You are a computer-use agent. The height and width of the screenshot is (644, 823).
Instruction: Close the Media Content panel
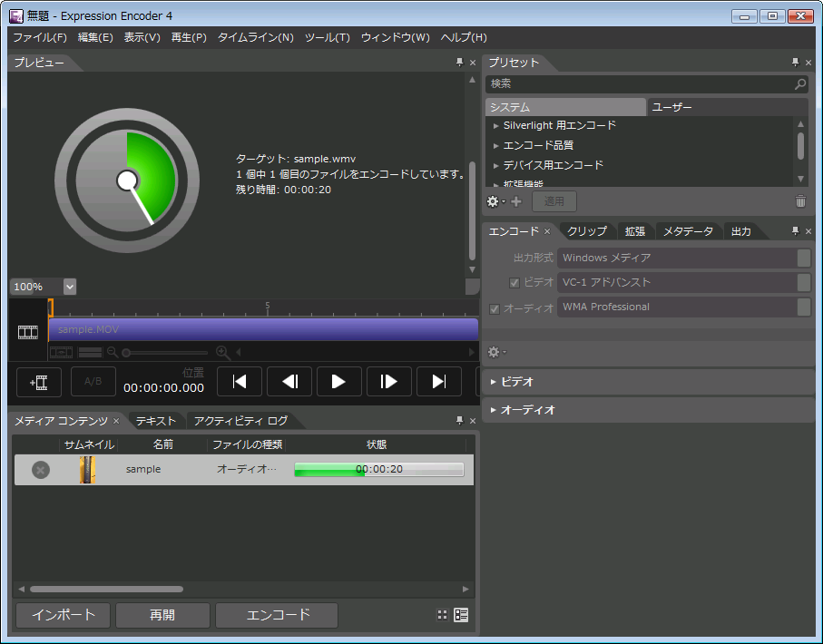click(x=473, y=421)
